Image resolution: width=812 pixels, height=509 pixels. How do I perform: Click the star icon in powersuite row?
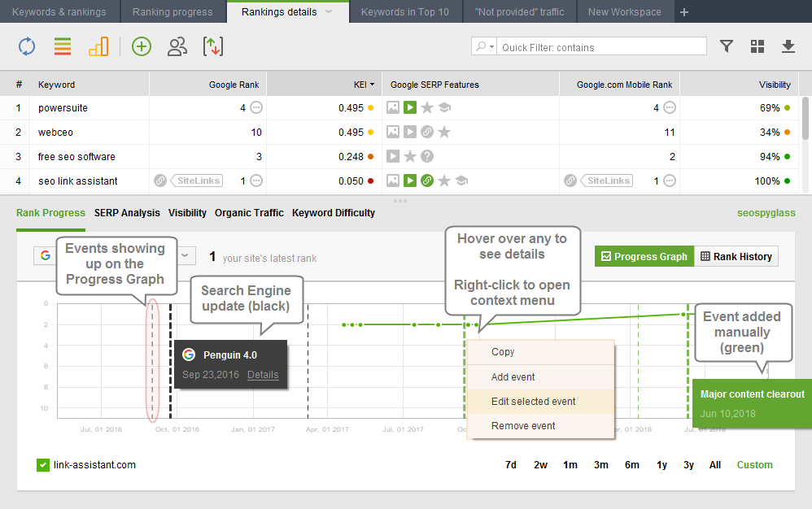427,107
